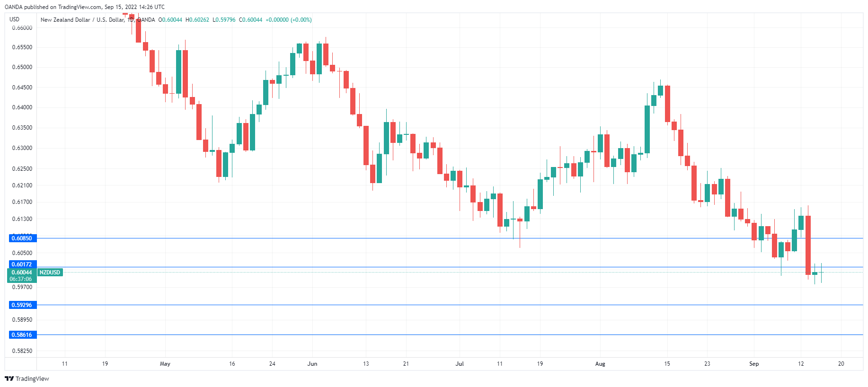Select the 0.60850 horizontal line price label
The width and height of the screenshot is (868, 387).
22,238
